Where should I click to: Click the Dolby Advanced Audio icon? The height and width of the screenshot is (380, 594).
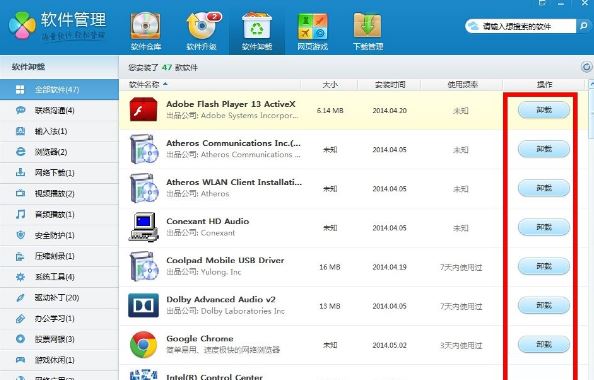(143, 305)
